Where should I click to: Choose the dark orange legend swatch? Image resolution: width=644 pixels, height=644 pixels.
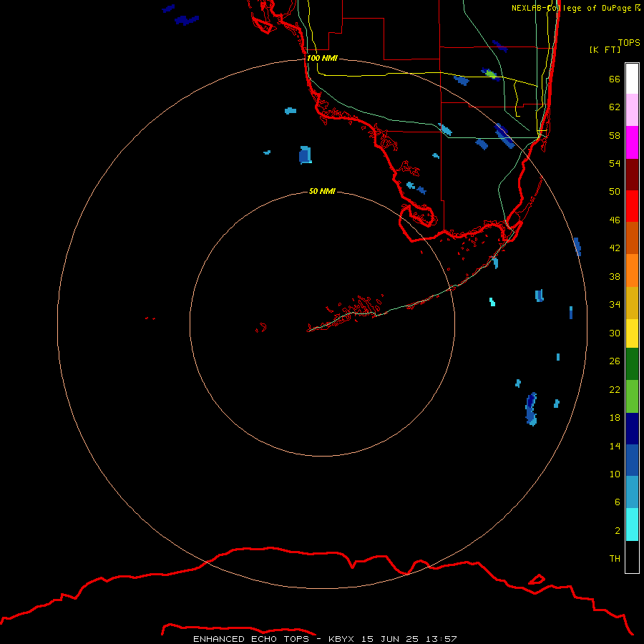coord(632,238)
